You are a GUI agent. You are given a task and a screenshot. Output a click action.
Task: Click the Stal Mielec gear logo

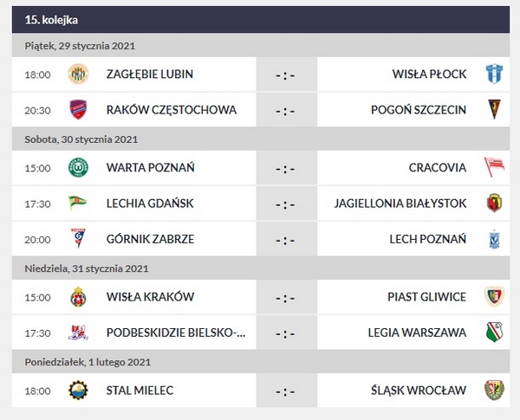click(x=79, y=391)
